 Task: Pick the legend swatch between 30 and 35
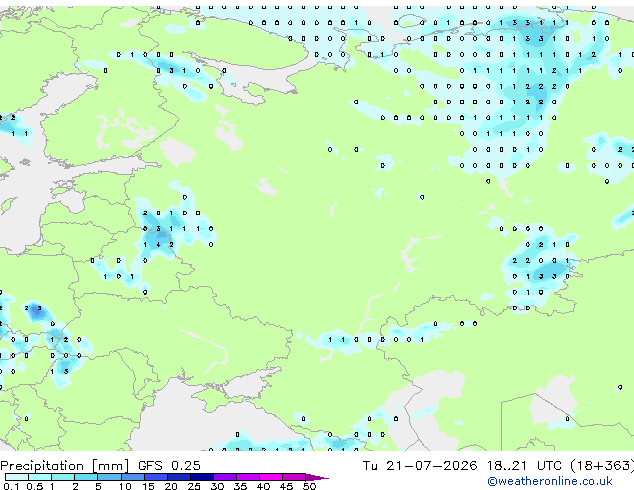(224, 477)
